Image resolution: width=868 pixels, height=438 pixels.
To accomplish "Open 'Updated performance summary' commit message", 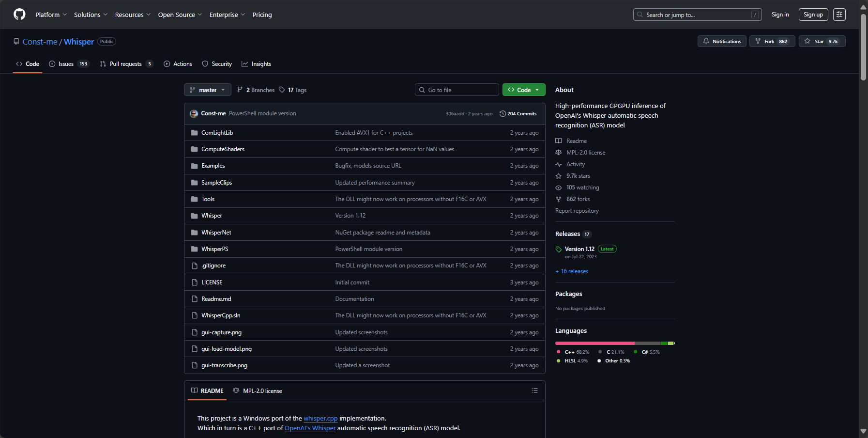I will coord(375,183).
